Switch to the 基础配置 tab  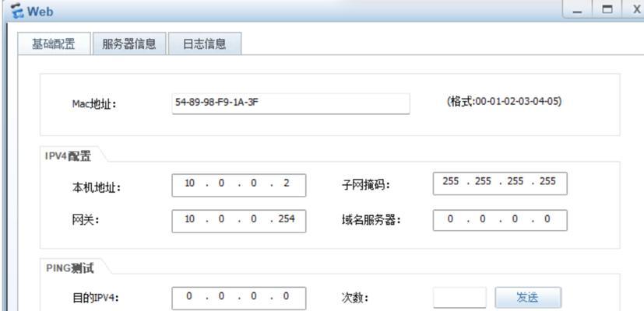tap(54, 44)
